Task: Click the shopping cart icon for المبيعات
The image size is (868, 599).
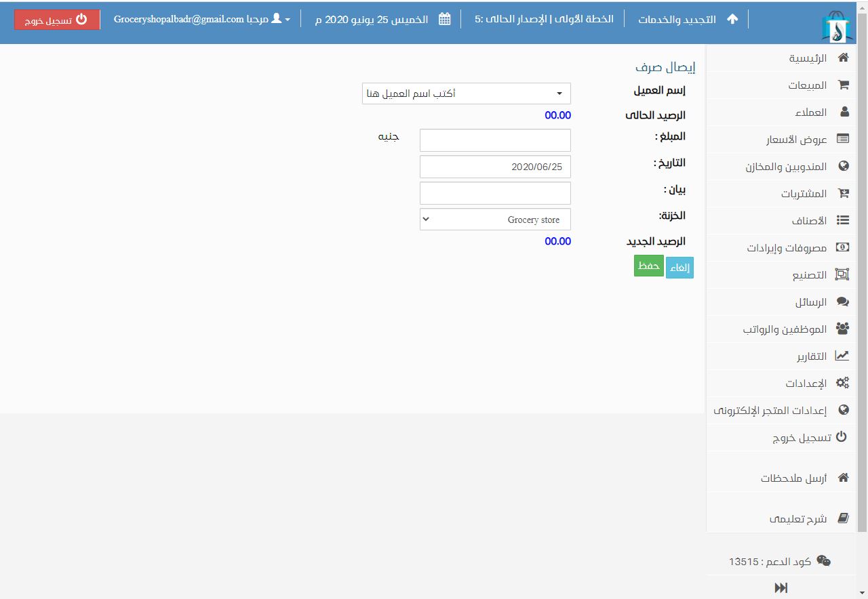Action: click(x=843, y=85)
